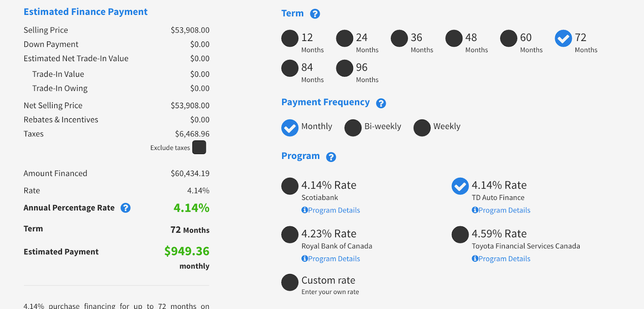This screenshot has width=644, height=309.
Task: Select the 96 Months term option
Action: 345,68
